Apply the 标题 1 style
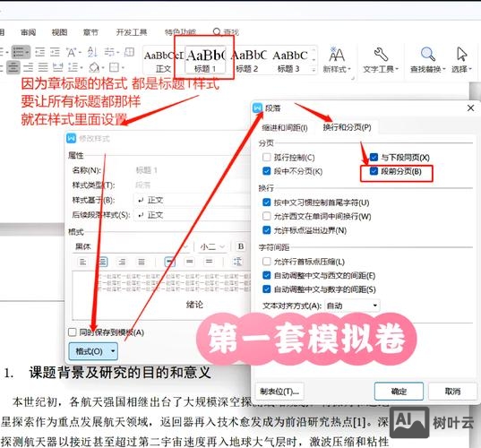The image size is (481, 448). 205,61
